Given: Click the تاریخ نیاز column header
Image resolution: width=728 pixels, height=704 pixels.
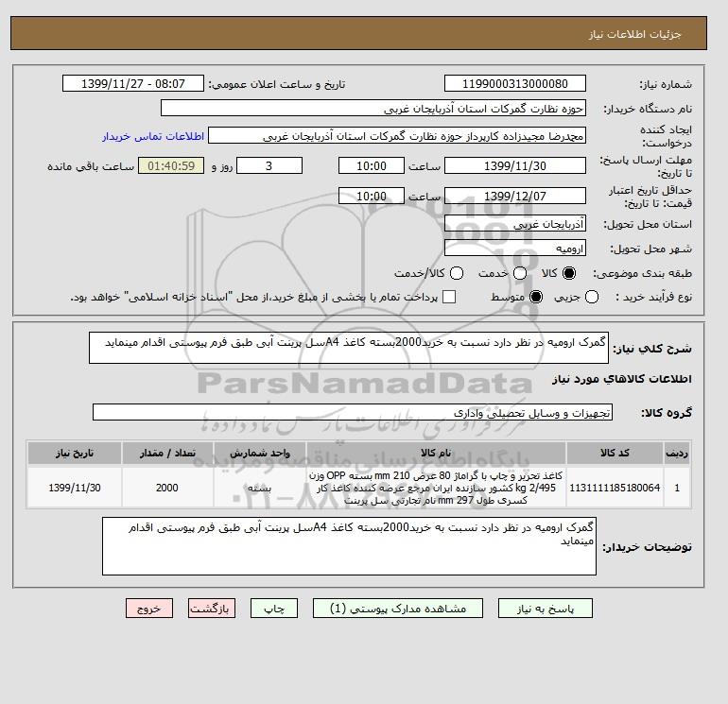Looking at the screenshot, I should point(75,453).
